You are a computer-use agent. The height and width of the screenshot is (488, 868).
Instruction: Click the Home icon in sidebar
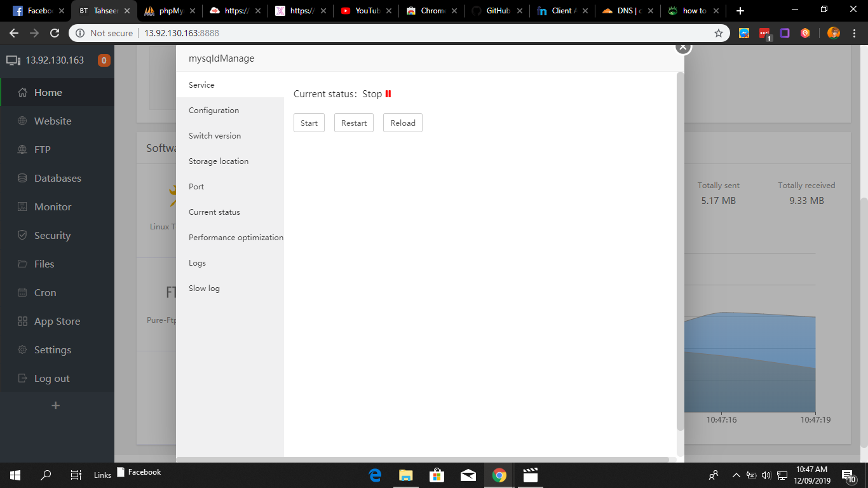tap(22, 93)
